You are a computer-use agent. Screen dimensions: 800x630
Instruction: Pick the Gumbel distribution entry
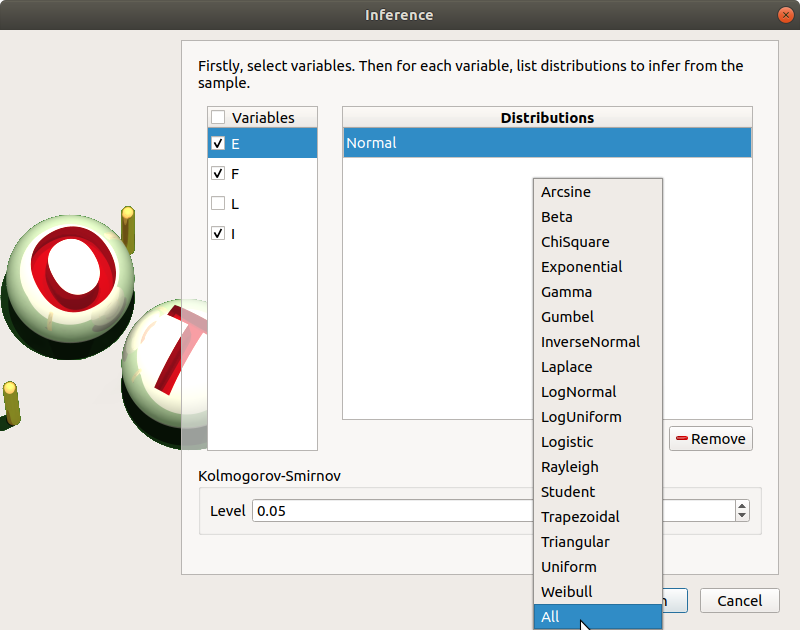567,317
